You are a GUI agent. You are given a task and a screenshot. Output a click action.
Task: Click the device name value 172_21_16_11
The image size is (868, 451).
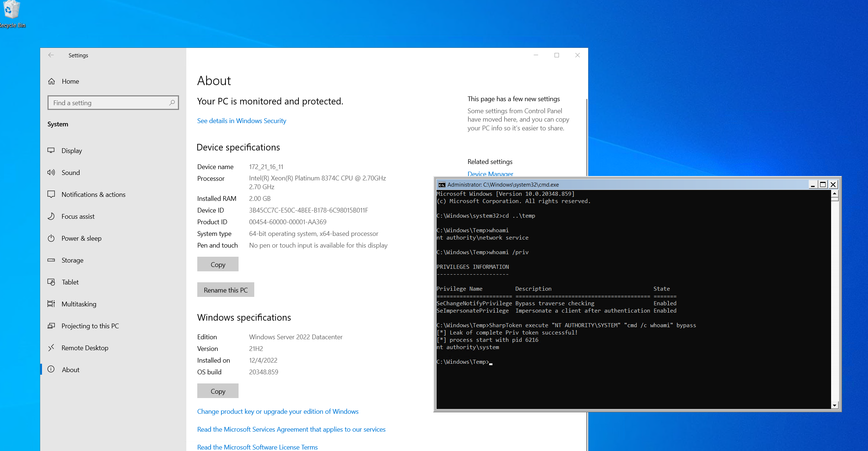pos(266,167)
